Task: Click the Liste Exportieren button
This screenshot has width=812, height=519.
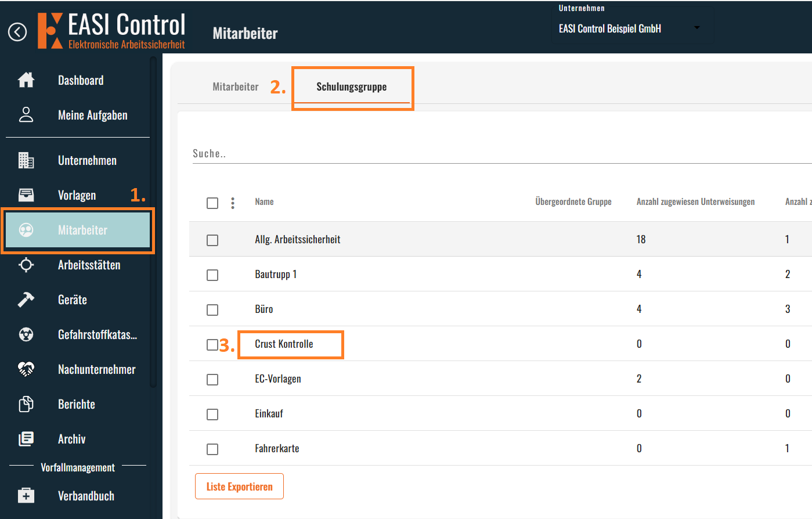Action: [239, 486]
